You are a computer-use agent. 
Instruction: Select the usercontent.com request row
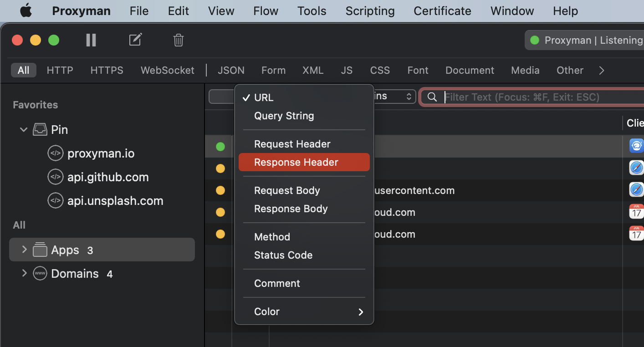coord(424,190)
